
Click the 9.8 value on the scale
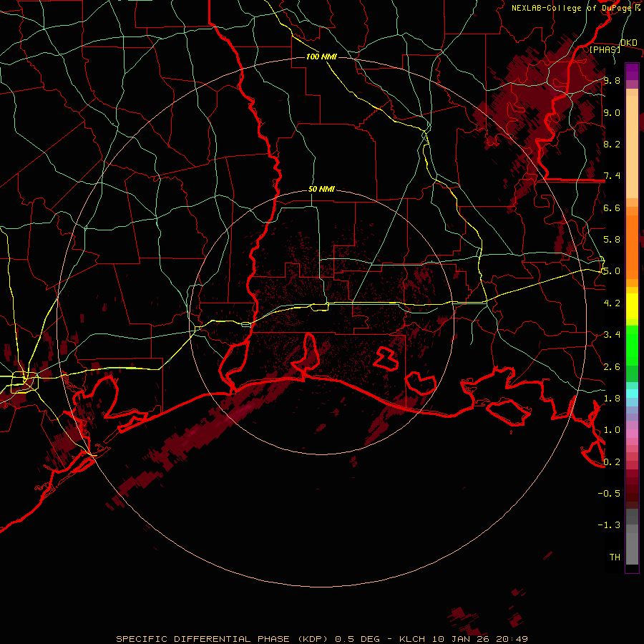click(612, 81)
